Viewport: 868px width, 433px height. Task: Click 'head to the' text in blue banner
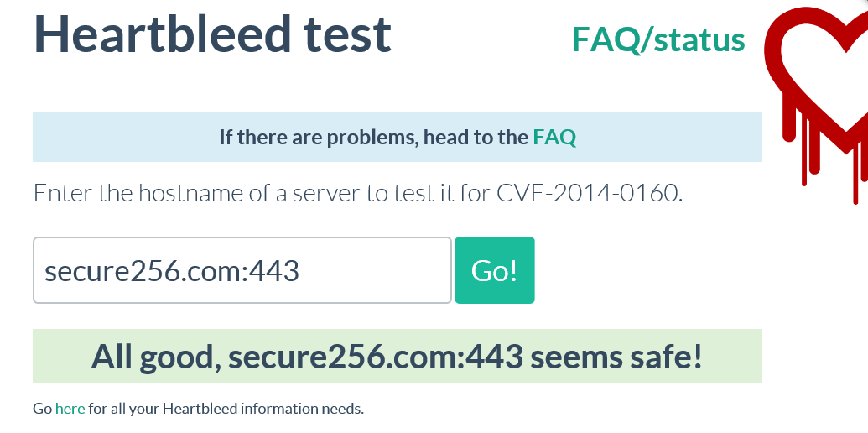(x=476, y=137)
